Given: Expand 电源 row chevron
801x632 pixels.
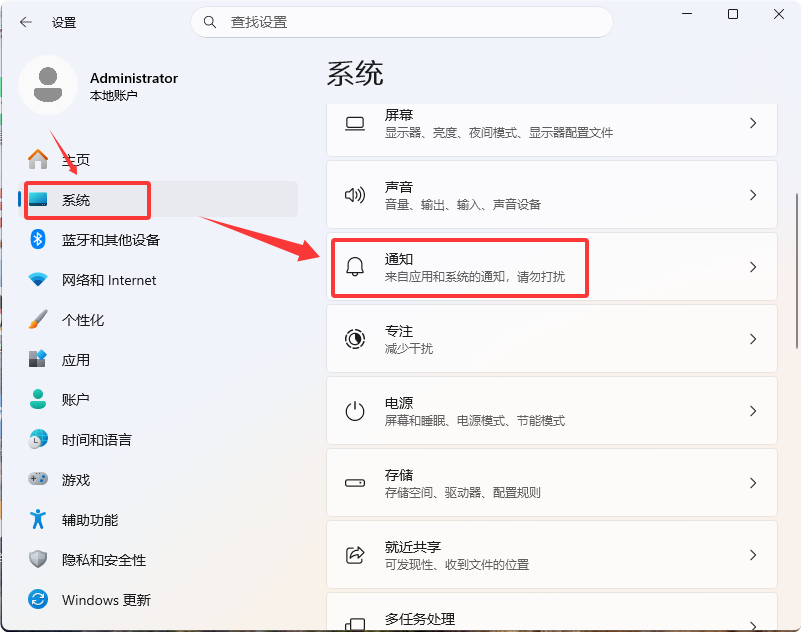Looking at the screenshot, I should click(752, 411).
